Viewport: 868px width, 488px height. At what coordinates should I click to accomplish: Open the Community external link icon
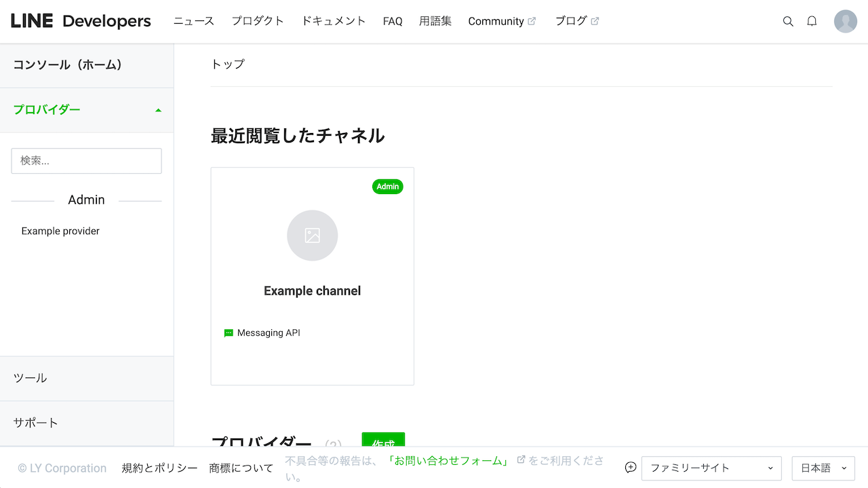point(532,21)
